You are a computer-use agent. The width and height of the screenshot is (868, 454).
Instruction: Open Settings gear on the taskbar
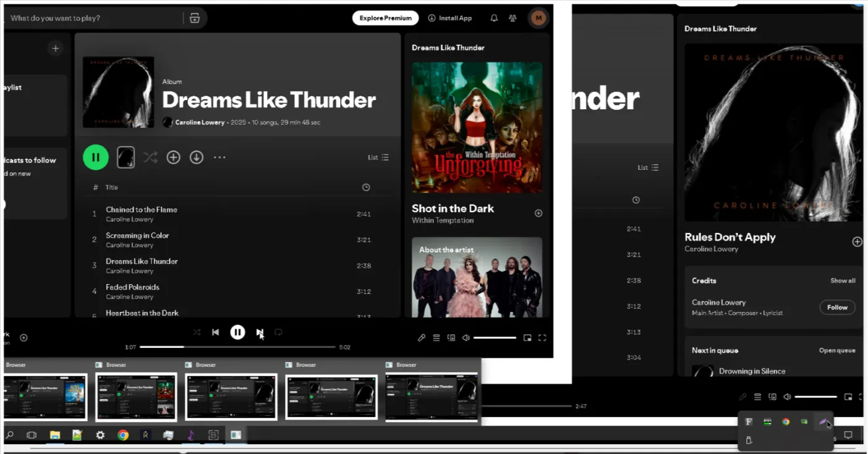click(100, 435)
